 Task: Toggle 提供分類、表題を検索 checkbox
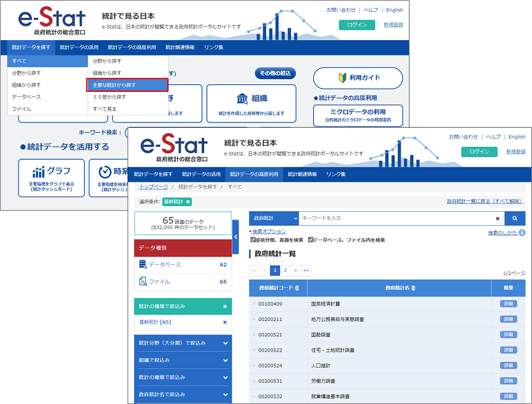pos(253,240)
